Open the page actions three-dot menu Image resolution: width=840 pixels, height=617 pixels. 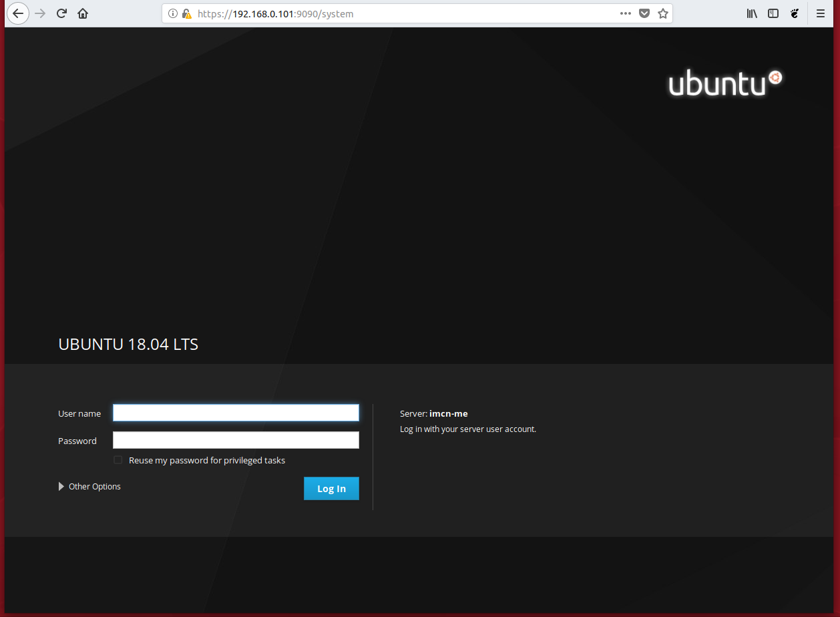[626, 13]
